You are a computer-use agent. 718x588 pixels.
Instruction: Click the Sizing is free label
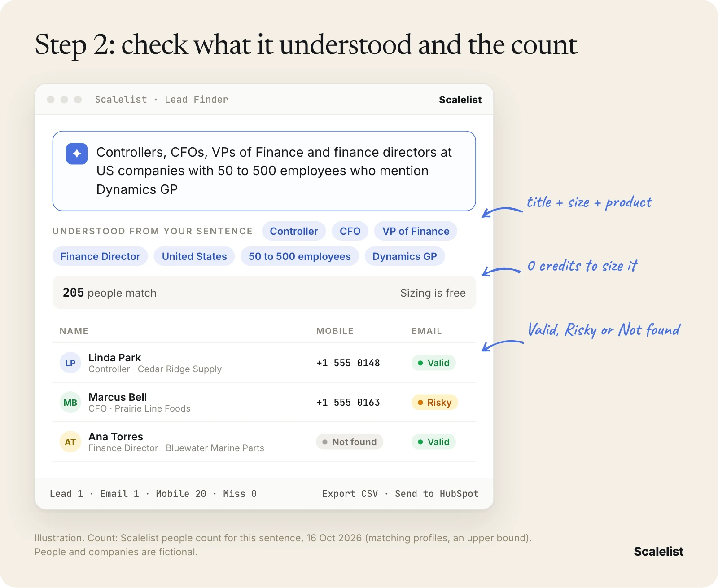point(433,293)
